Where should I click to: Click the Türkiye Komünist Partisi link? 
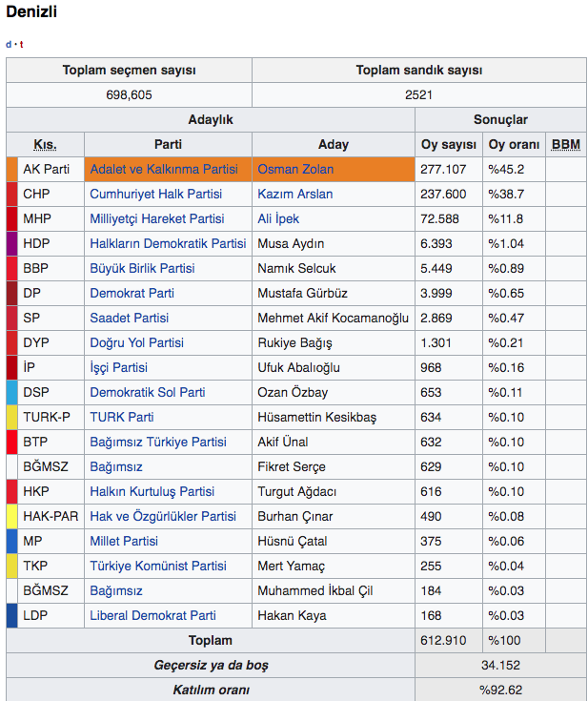157,567
